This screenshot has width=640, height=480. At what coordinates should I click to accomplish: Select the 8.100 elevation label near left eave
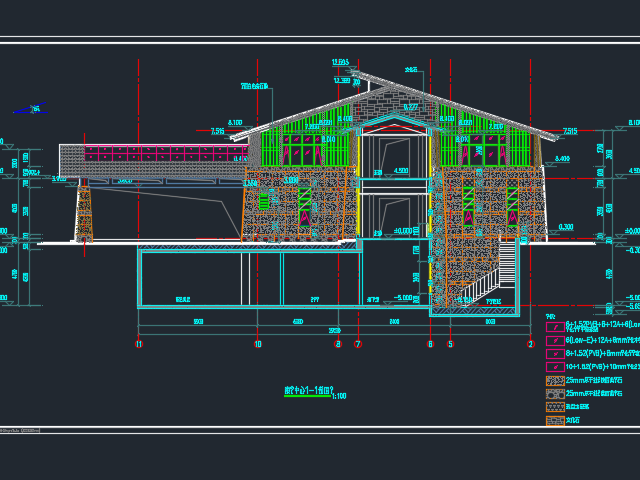pyautogui.click(x=235, y=122)
